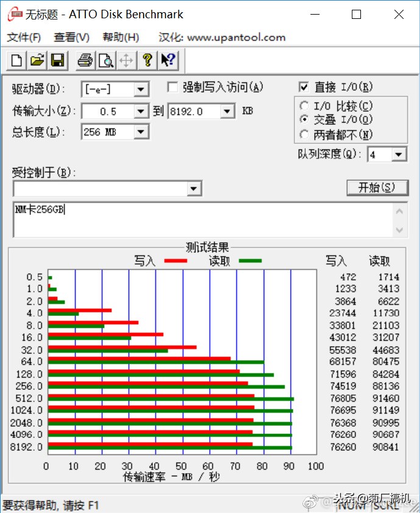Open a benchmark file with folder icon

click(x=37, y=60)
